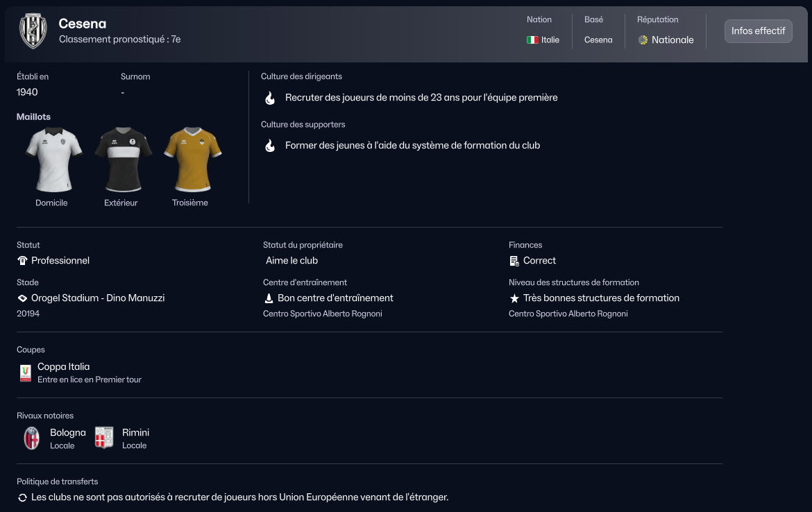Screen dimensions: 812x512
Task: Click the Professionnel status shirt icon
Action: click(22, 261)
